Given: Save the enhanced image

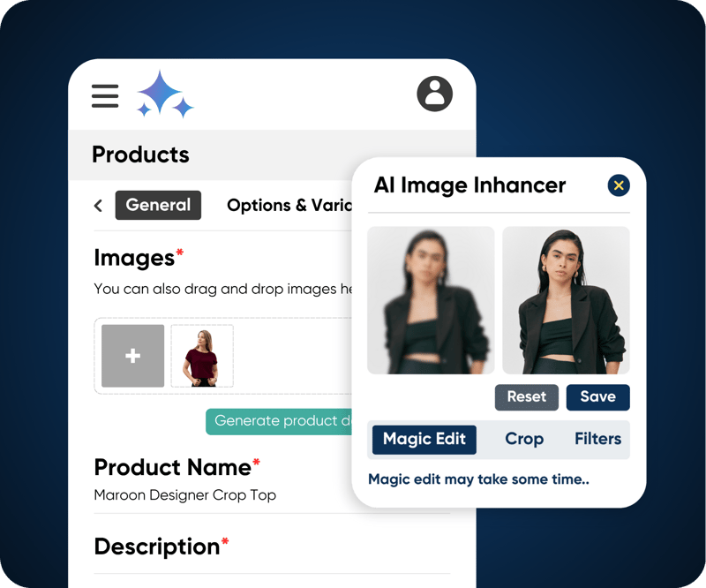Looking at the screenshot, I should pyautogui.click(x=598, y=397).
